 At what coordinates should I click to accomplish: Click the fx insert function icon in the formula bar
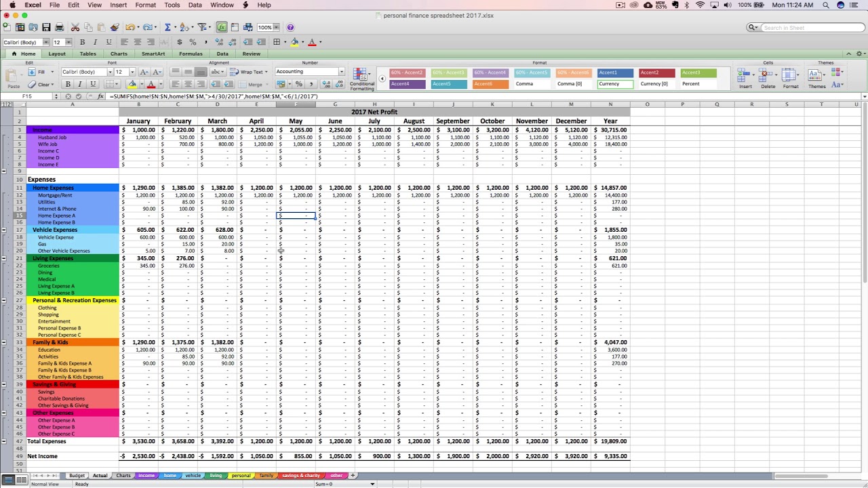(x=101, y=96)
